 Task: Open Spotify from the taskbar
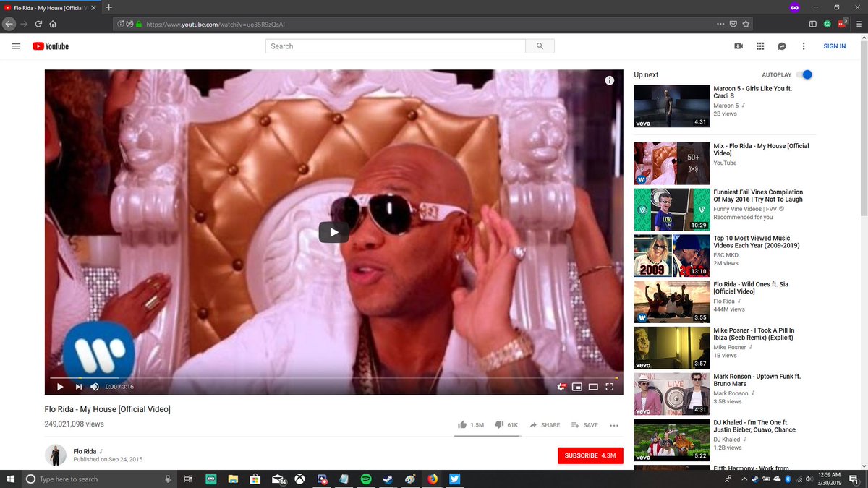366,479
